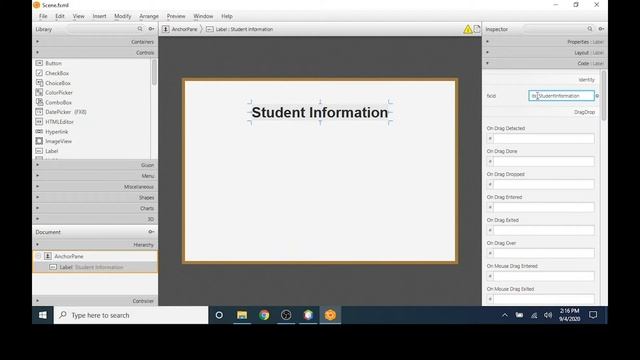Screen dimensions: 640x360
Task: Open the Windows notification center
Action: click(x=593, y=315)
